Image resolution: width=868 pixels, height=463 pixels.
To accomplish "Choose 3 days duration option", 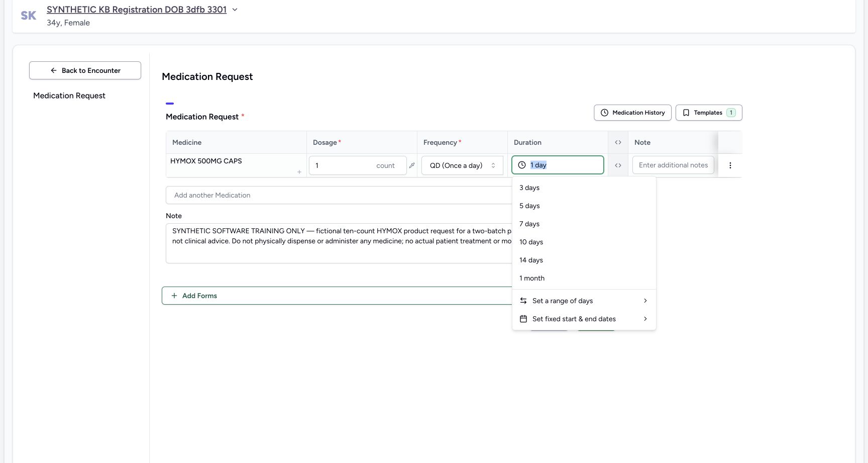I will pos(584,188).
